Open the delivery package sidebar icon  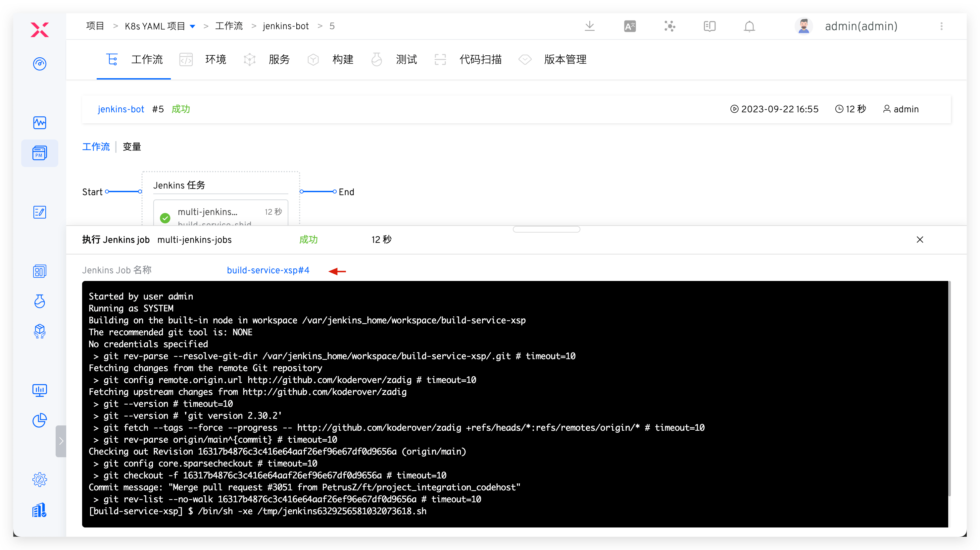tap(40, 331)
